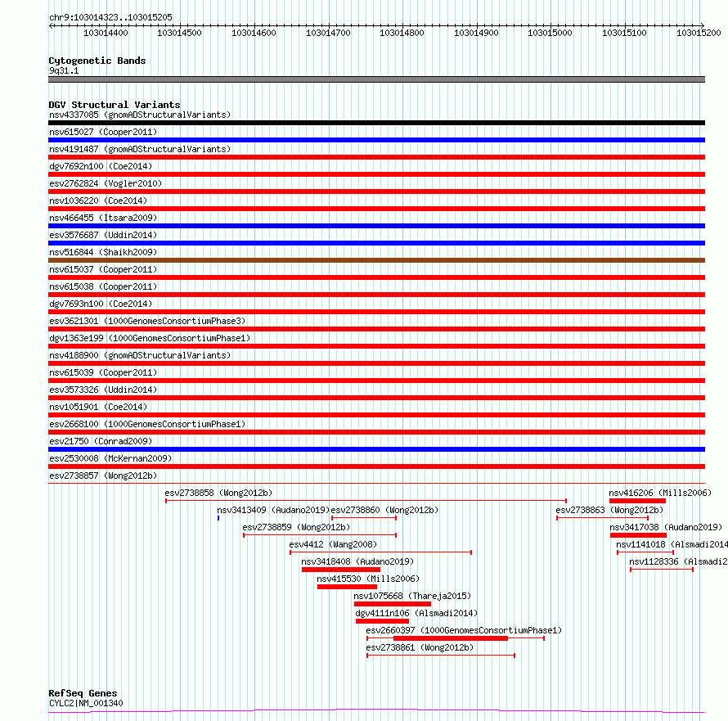Select esv3573326 (Uddin2014) label

(x=103, y=390)
